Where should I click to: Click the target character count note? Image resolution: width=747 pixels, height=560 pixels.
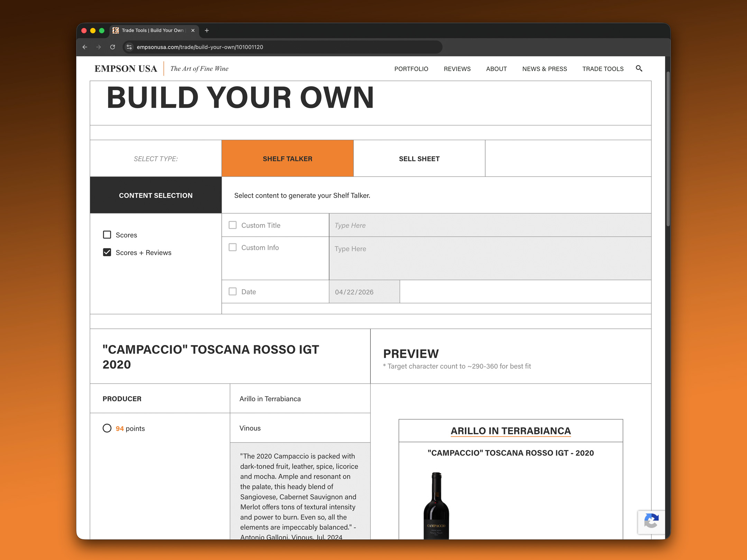click(457, 366)
